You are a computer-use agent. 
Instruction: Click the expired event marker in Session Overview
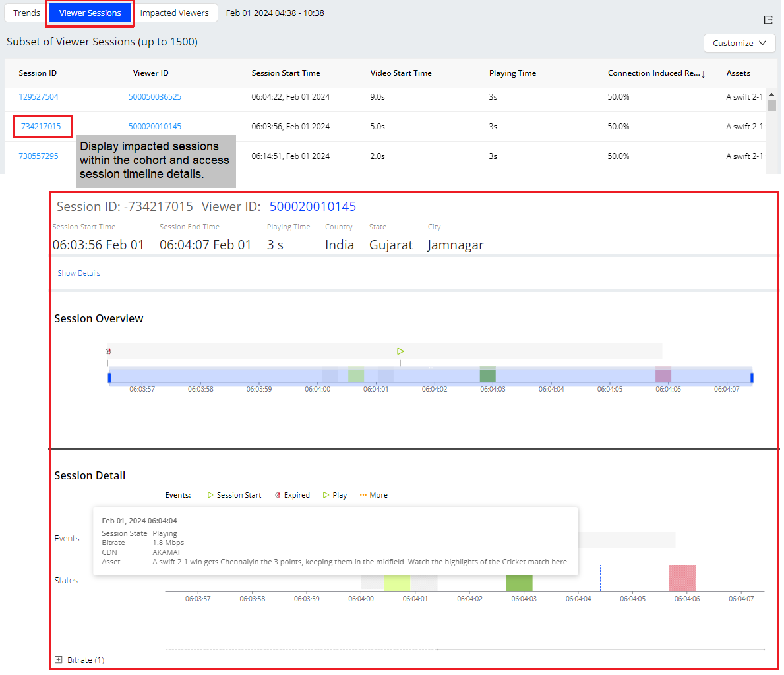click(108, 351)
